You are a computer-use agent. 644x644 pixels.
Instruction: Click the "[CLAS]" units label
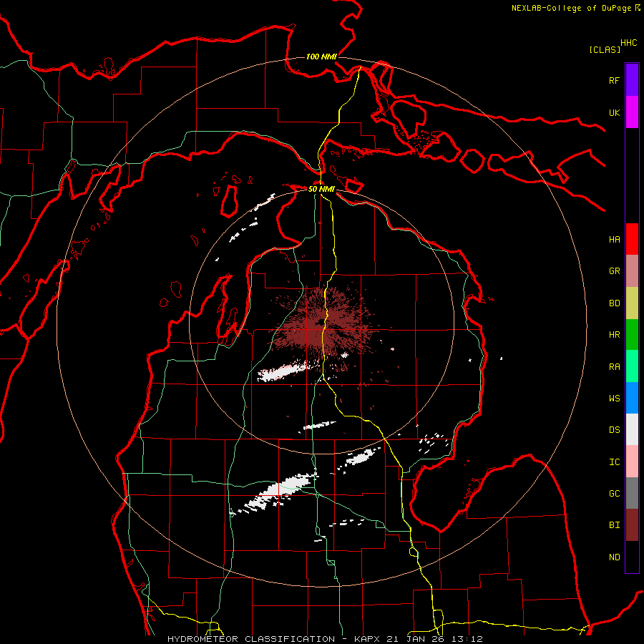(x=605, y=49)
